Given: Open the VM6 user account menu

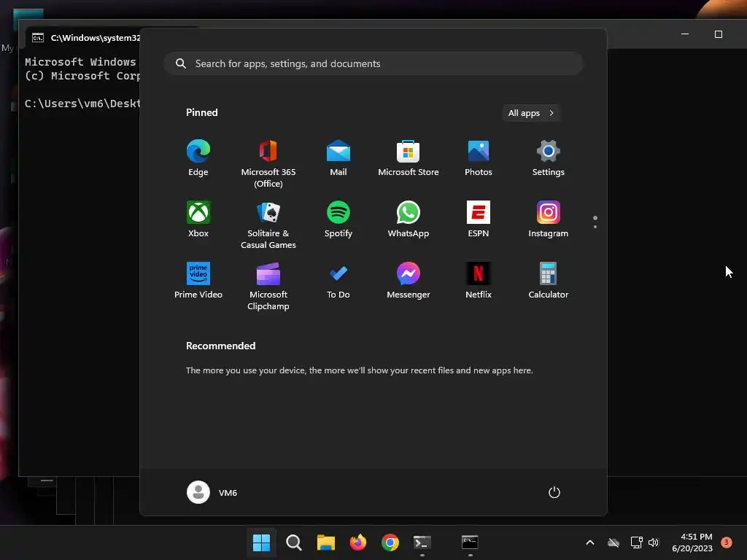Looking at the screenshot, I should click(x=212, y=492).
